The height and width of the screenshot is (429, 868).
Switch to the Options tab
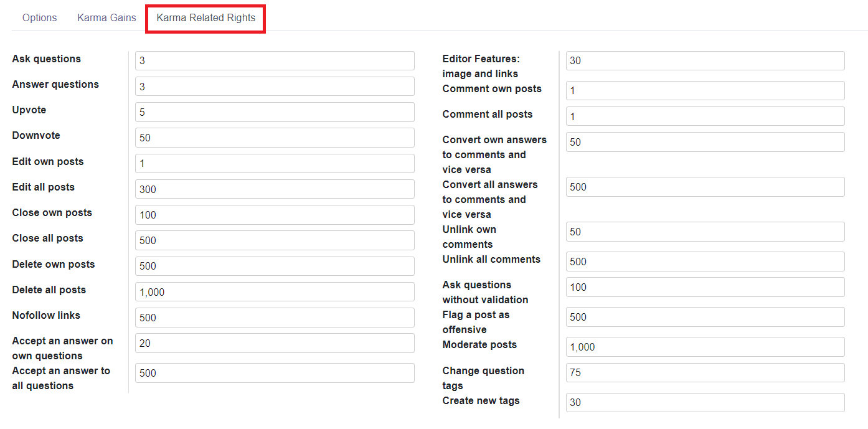click(x=39, y=17)
